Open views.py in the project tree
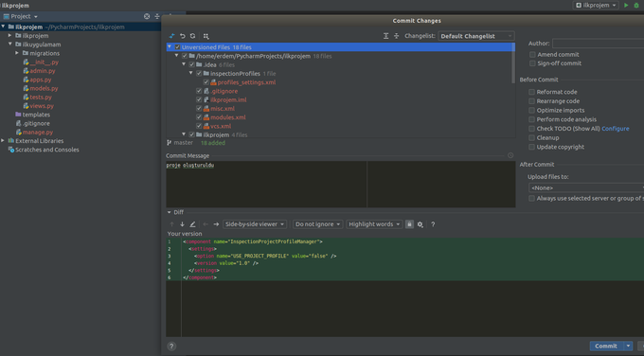The width and height of the screenshot is (644, 356). (42, 106)
